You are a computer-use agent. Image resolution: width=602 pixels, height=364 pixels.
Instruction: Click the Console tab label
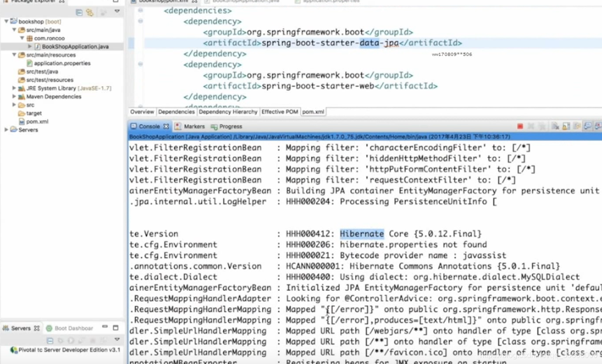click(149, 126)
